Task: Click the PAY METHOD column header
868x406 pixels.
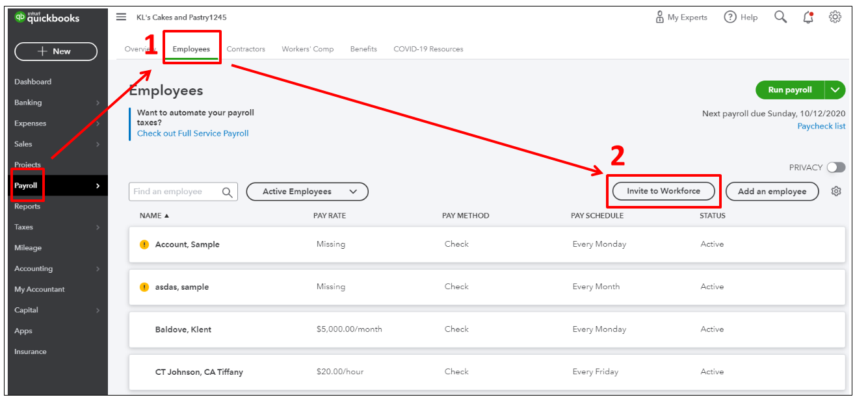Action: click(466, 216)
